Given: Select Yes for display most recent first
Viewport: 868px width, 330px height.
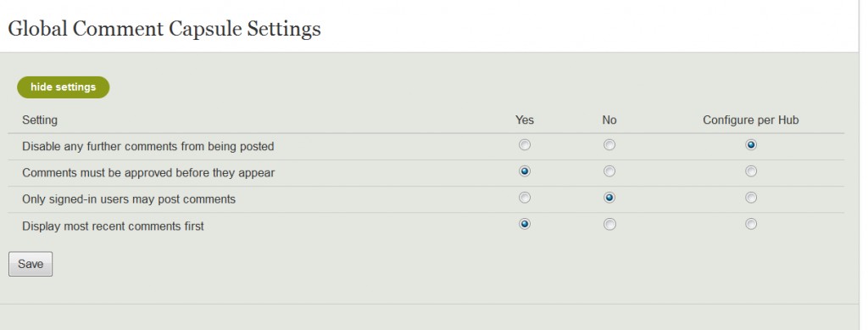Looking at the screenshot, I should (524, 224).
